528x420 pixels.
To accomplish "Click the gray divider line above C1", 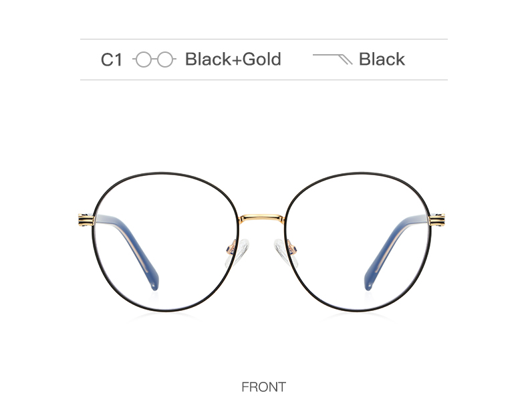I will (x=264, y=39).
